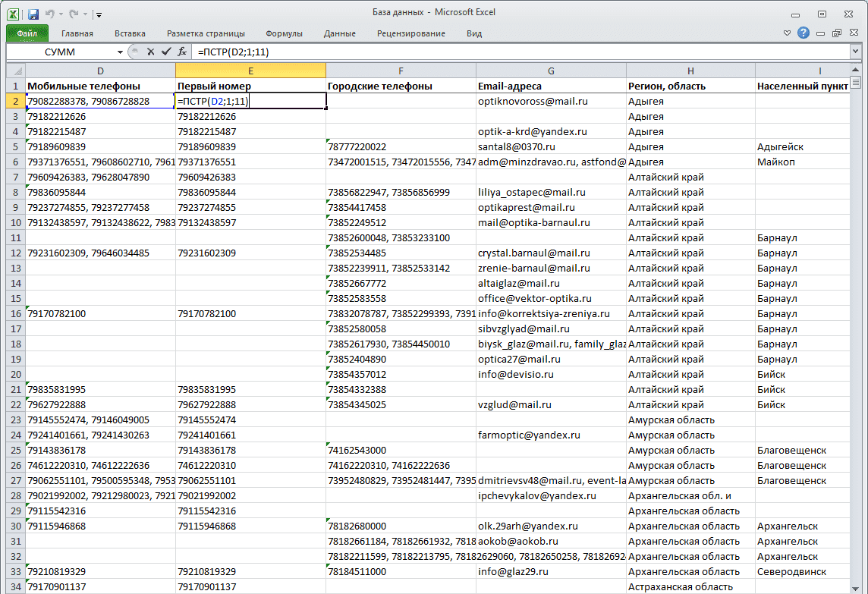Click the editing cell E2 with ПСТР formula

pyautogui.click(x=250, y=102)
